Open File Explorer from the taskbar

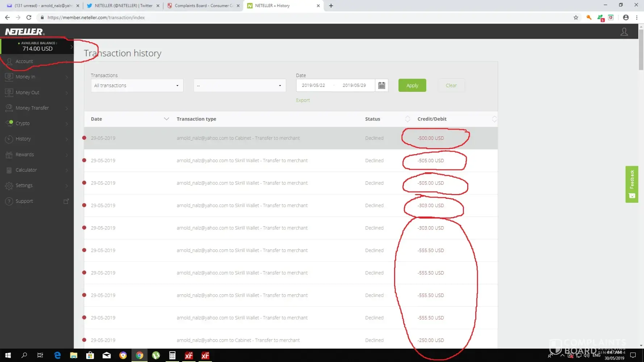tap(74, 355)
